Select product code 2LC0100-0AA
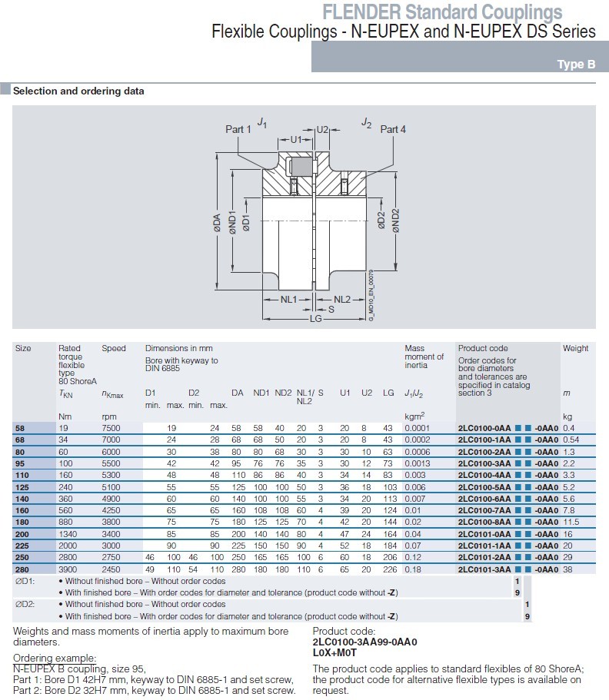Image resolution: width=609 pixels, height=700 pixels. 484,428
